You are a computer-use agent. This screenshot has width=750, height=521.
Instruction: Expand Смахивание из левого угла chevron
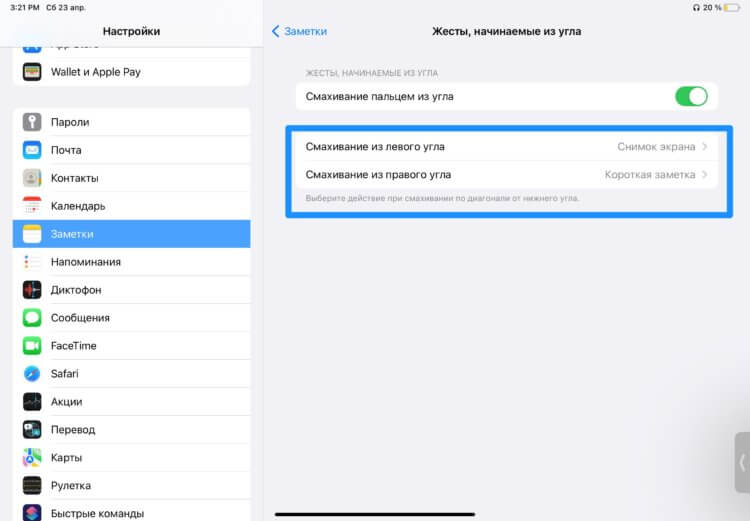(x=705, y=146)
